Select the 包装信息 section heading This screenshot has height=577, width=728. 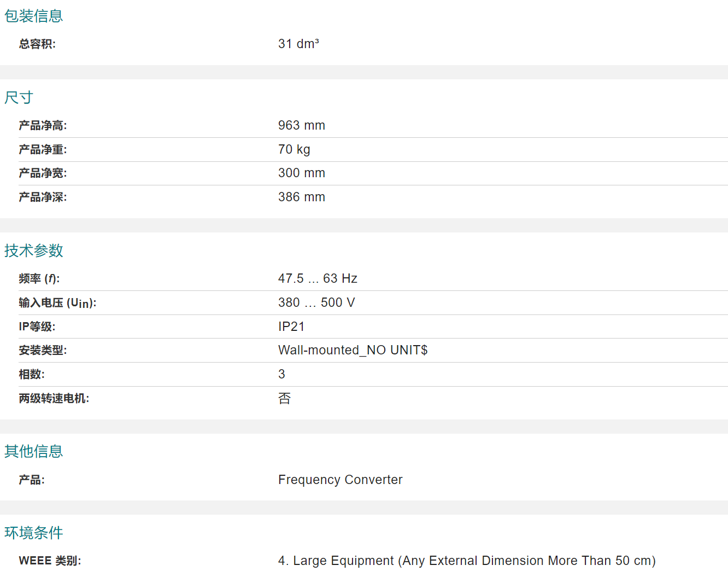tap(34, 16)
